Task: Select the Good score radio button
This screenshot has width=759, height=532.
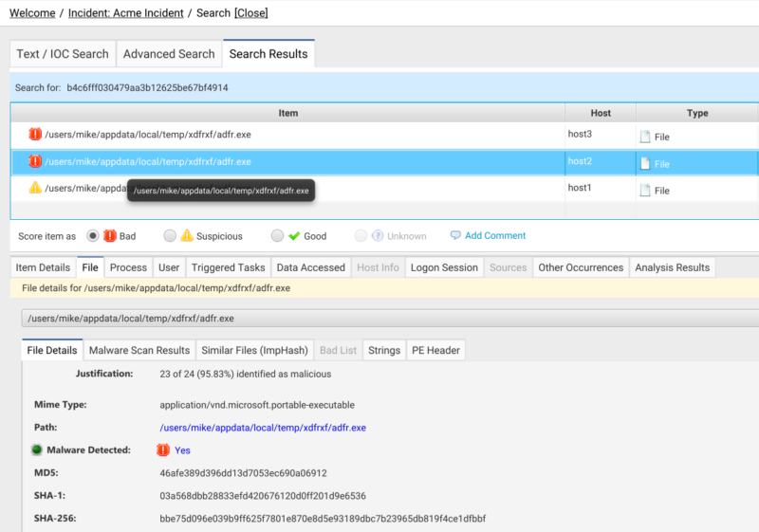Action: point(277,236)
